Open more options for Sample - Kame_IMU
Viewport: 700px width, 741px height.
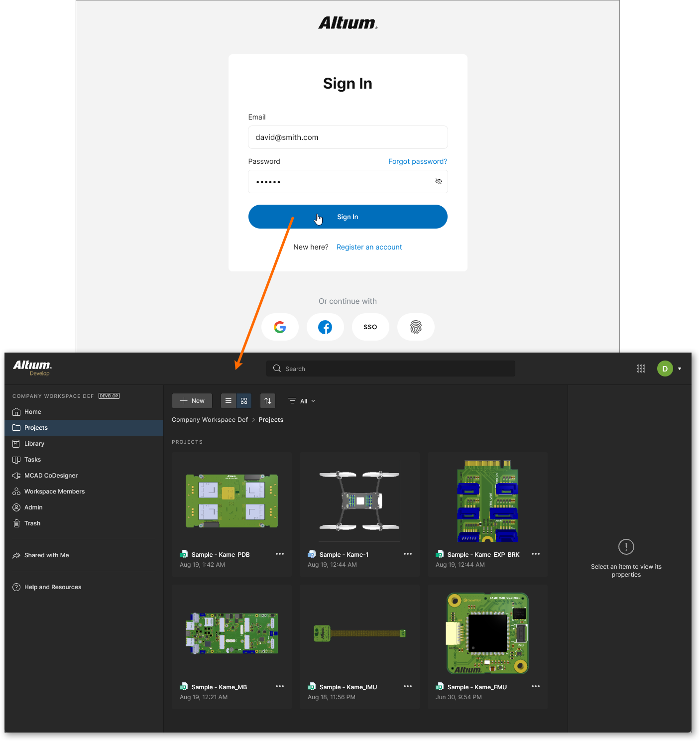pyautogui.click(x=408, y=686)
